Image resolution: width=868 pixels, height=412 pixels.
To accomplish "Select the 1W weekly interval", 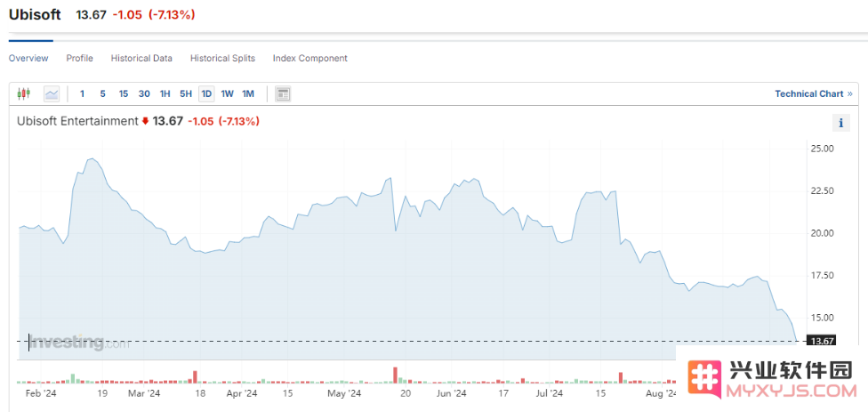I will tap(227, 94).
